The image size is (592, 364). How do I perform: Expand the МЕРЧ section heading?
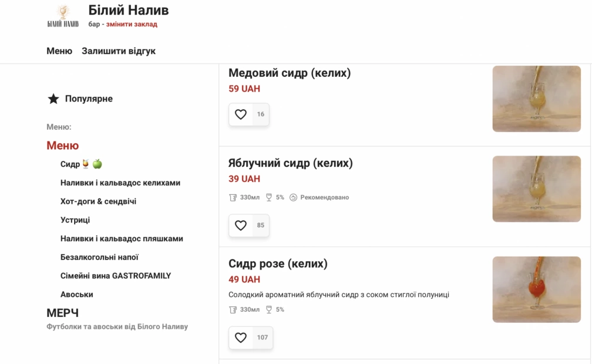click(63, 313)
